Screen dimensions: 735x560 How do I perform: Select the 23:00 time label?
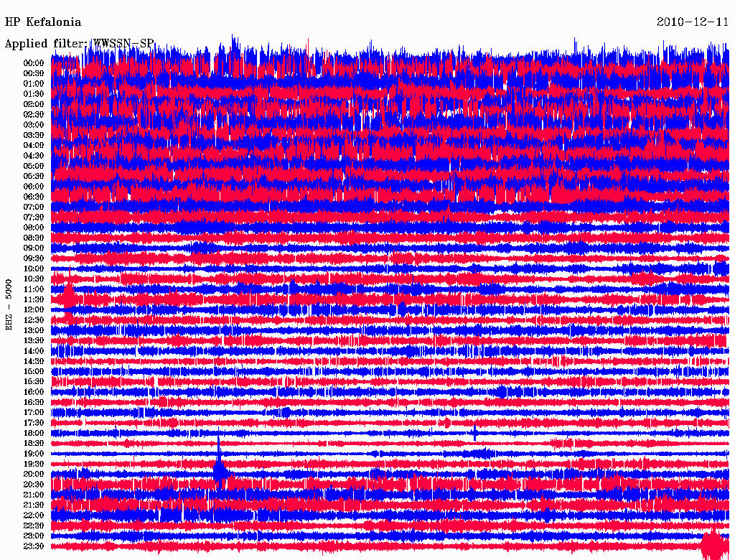(34, 536)
